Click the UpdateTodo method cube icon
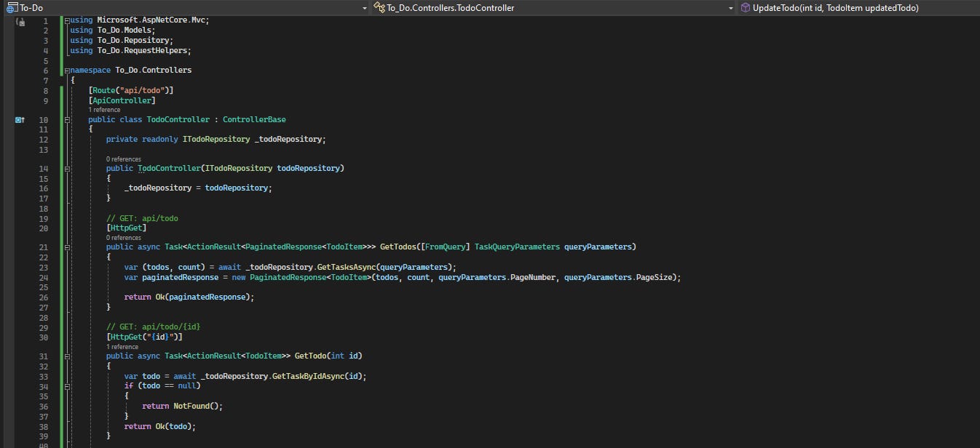 744,8
